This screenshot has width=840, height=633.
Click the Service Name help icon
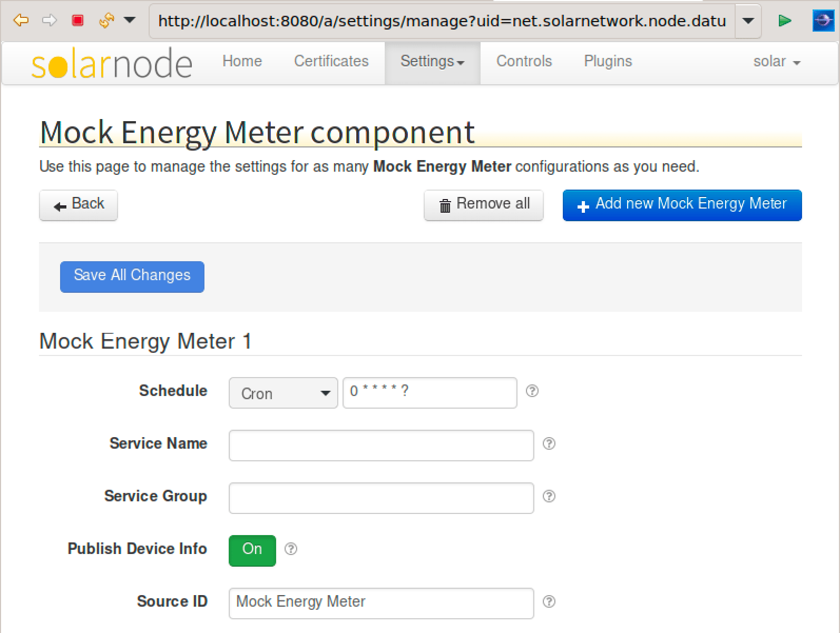point(549,443)
